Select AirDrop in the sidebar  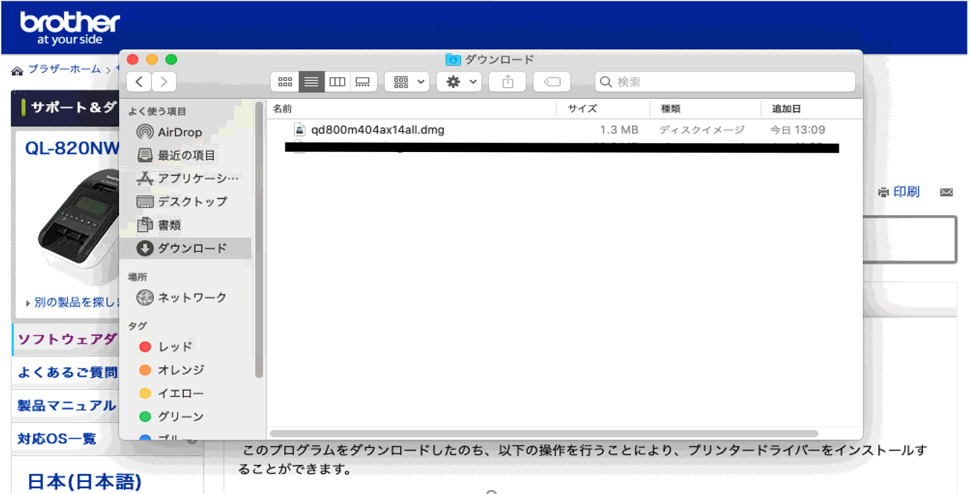[186, 132]
